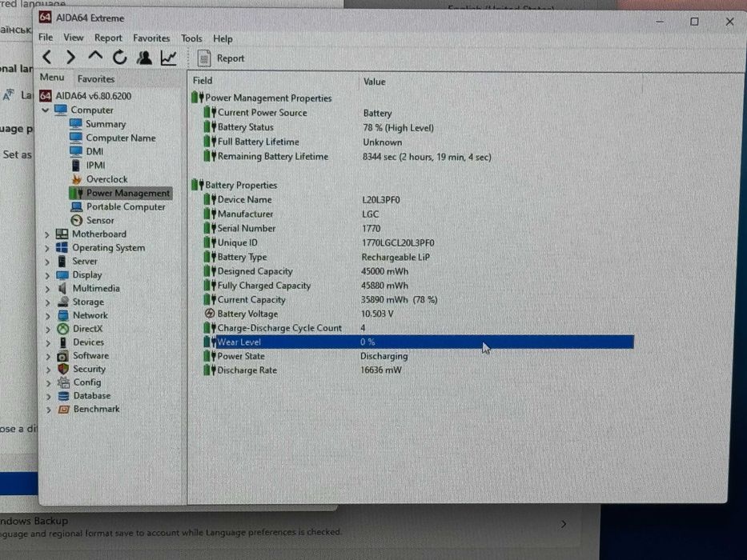Viewport: 747px width, 560px height.
Task: Expand the Display tree node
Action: point(47,275)
